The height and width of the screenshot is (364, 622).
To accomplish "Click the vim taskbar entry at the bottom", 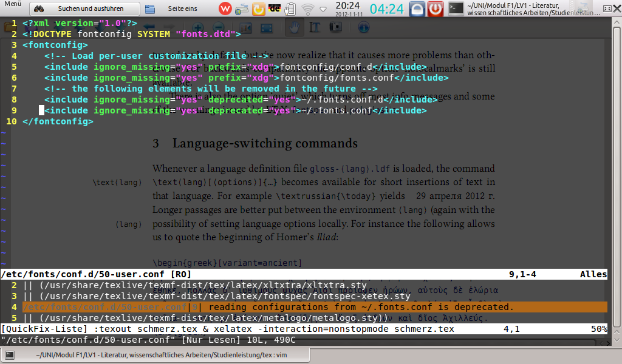I will click(155, 355).
